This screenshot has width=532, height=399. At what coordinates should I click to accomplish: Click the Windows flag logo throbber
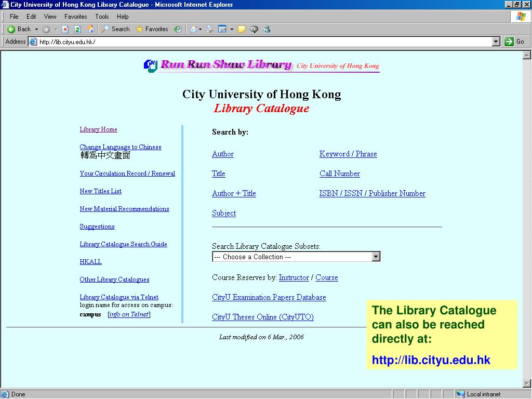521,16
